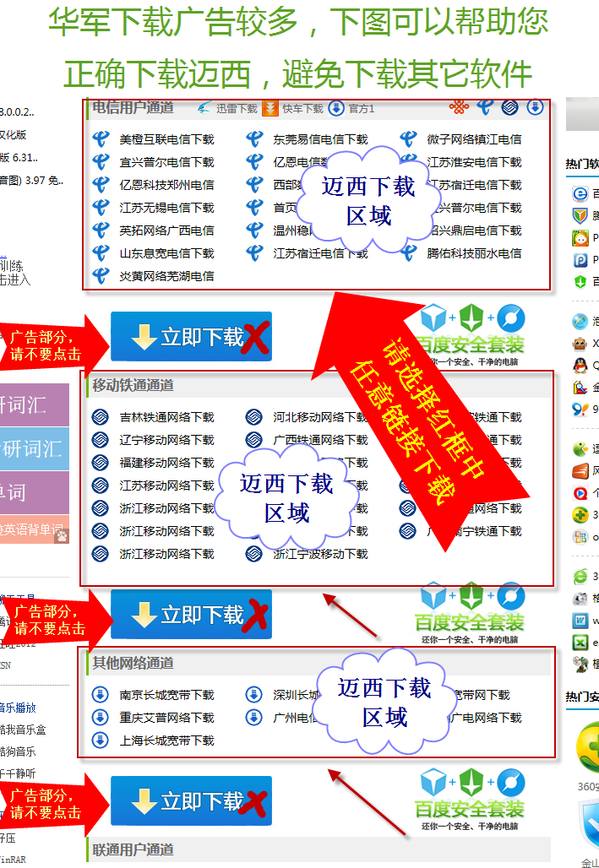Click the 金山 dictionary magnifier icon
The height and width of the screenshot is (868, 599).
[580, 387]
